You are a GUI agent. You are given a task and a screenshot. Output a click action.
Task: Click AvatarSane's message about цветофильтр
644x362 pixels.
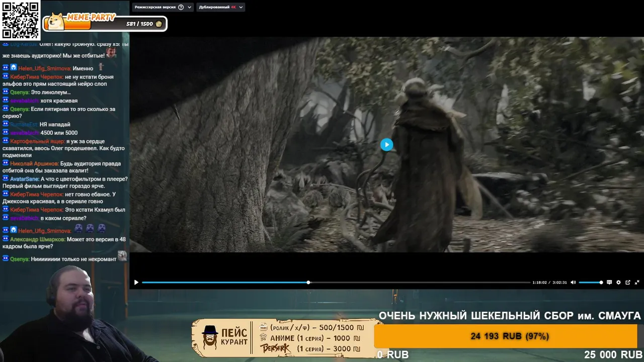64,183
